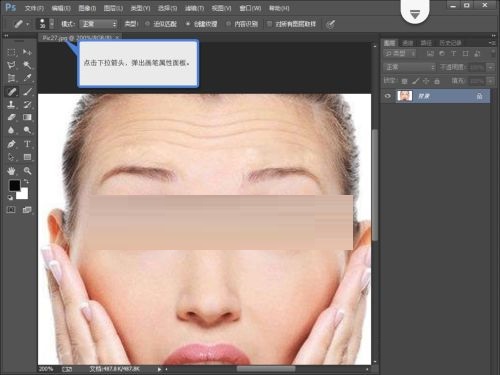The height and width of the screenshot is (375, 500).
Task: Click the background layer thumbnail
Action: click(x=405, y=96)
